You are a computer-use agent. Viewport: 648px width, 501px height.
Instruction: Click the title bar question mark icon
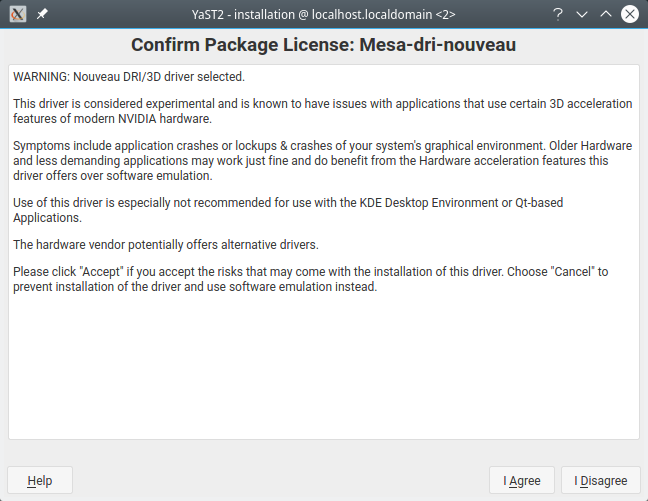[557, 14]
